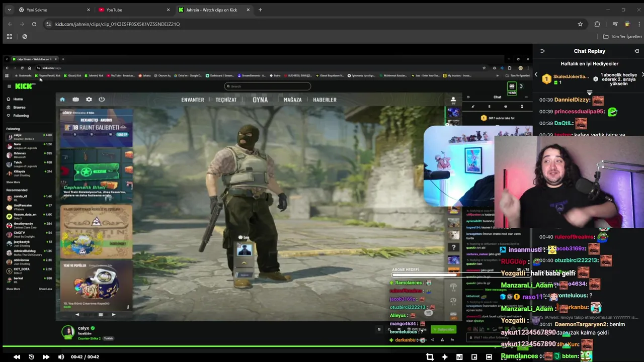Close the Yeni Sekme tab

pyautogui.click(x=89, y=10)
